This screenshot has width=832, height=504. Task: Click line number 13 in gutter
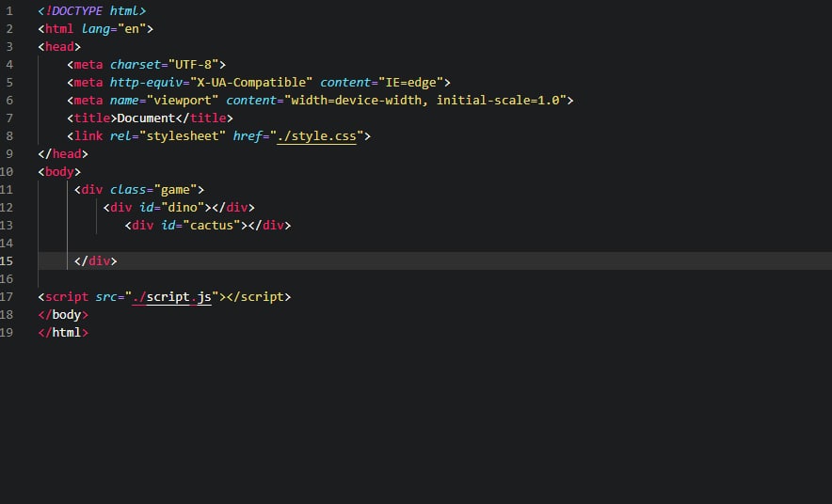tap(7, 226)
